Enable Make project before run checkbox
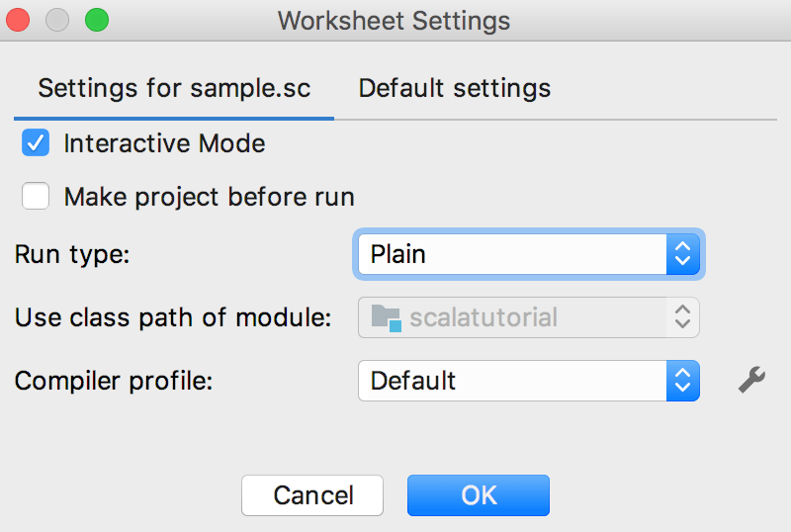This screenshot has width=791, height=532. [36, 196]
